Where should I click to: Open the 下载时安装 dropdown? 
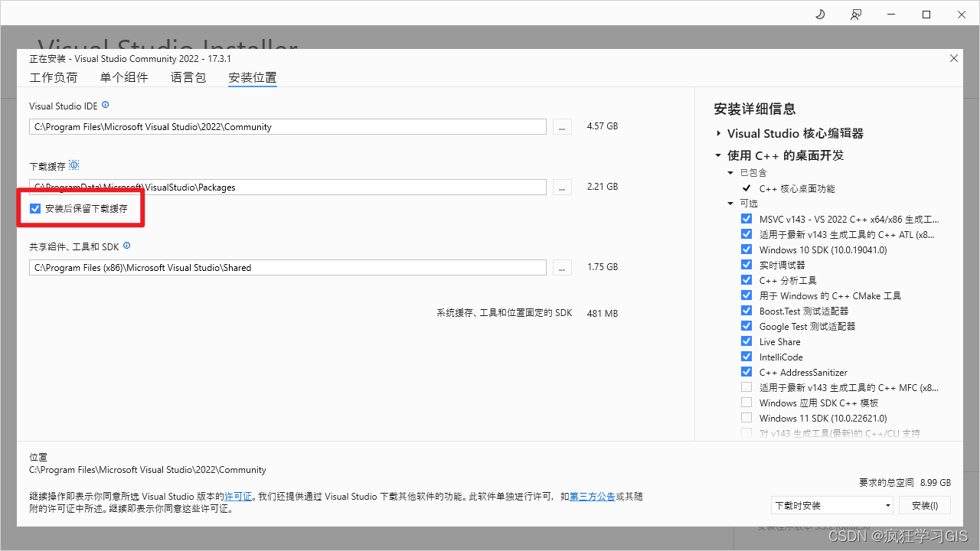pos(832,505)
